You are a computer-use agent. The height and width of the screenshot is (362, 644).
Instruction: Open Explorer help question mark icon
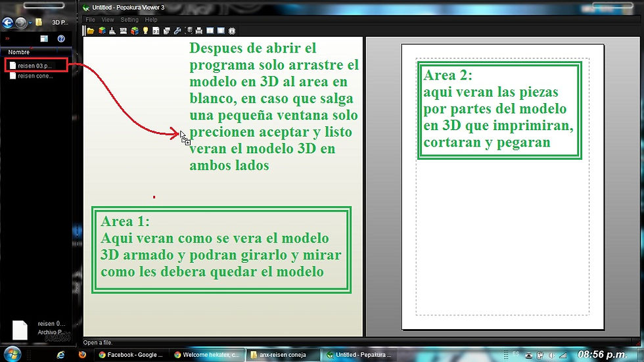coord(61,39)
